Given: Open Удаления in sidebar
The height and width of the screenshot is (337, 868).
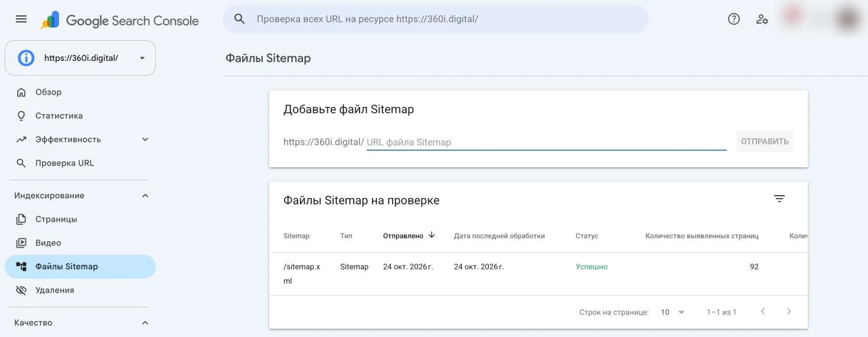Looking at the screenshot, I should click(80, 290).
